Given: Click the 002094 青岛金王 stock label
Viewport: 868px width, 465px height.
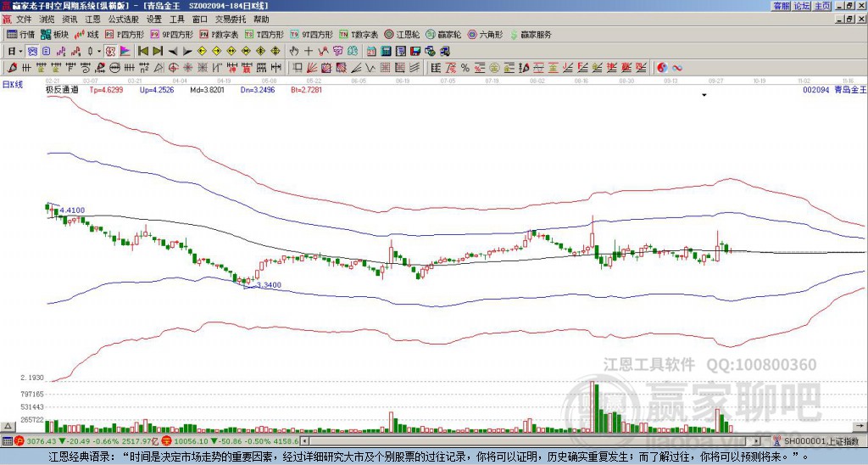Looking at the screenshot, I should pos(834,89).
